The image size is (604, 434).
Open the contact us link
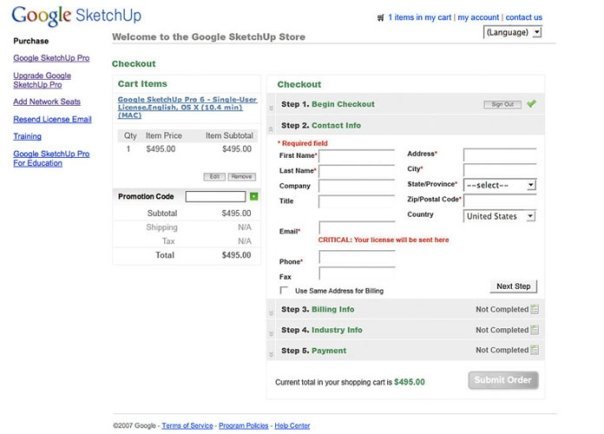524,17
